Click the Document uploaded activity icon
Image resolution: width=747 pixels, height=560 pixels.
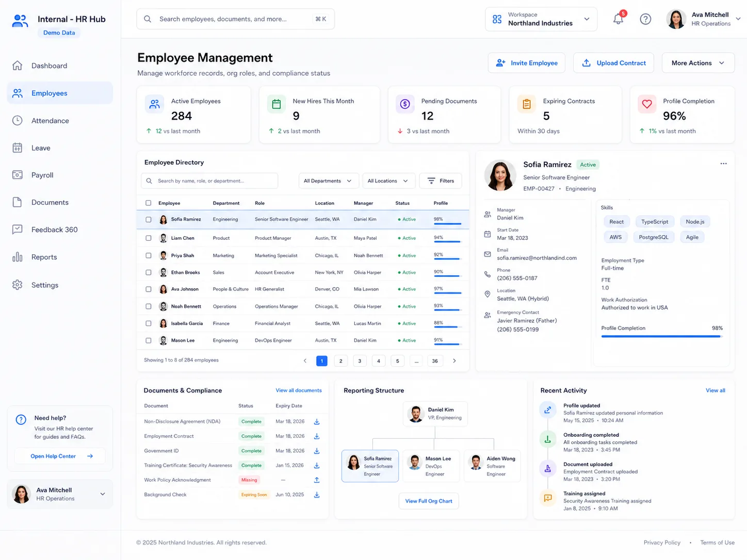point(547,469)
